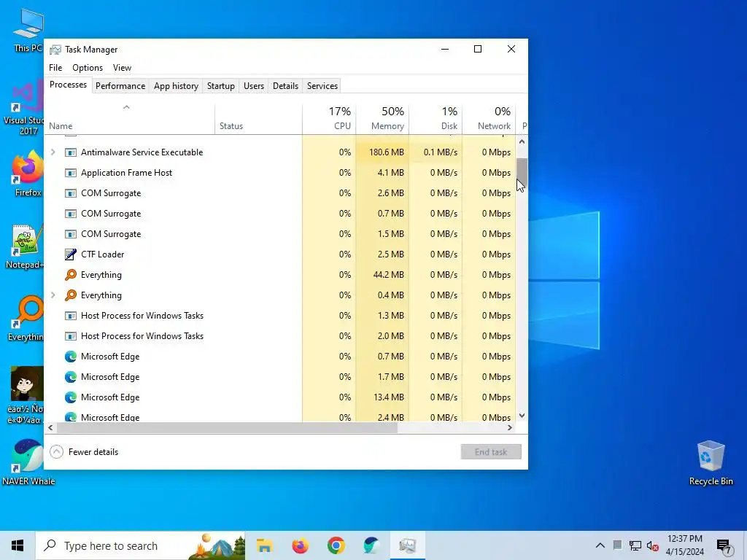
Task: Click the Task Manager title bar icon
Action: [55, 50]
